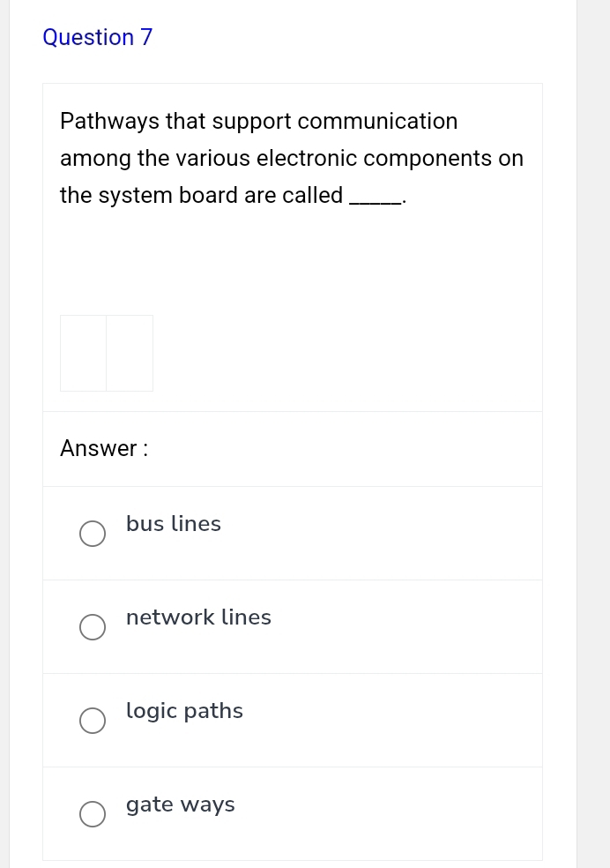Click the "bus lines" answer text
The height and width of the screenshot is (868, 610).
click(174, 524)
